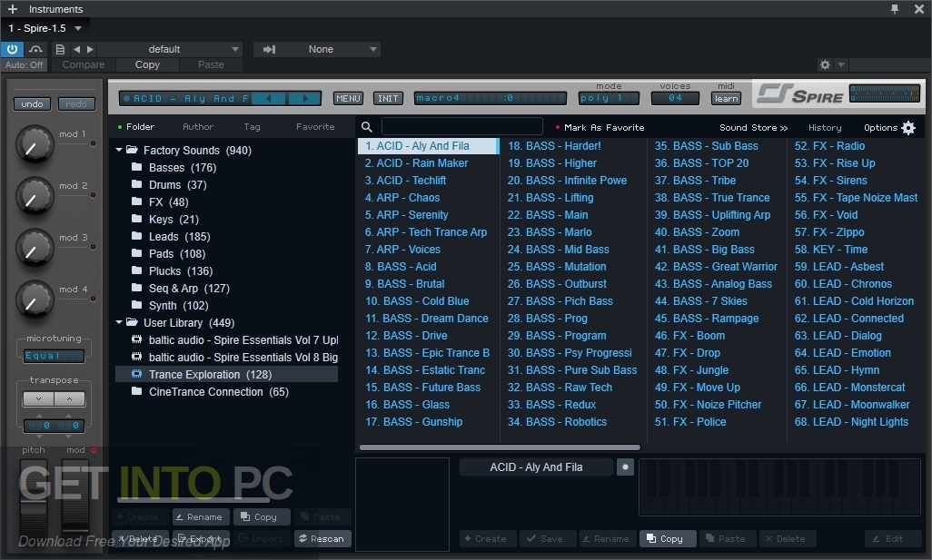Open the 'default' preset dropdown
Screen dimensions: 932x560
(x=170, y=49)
